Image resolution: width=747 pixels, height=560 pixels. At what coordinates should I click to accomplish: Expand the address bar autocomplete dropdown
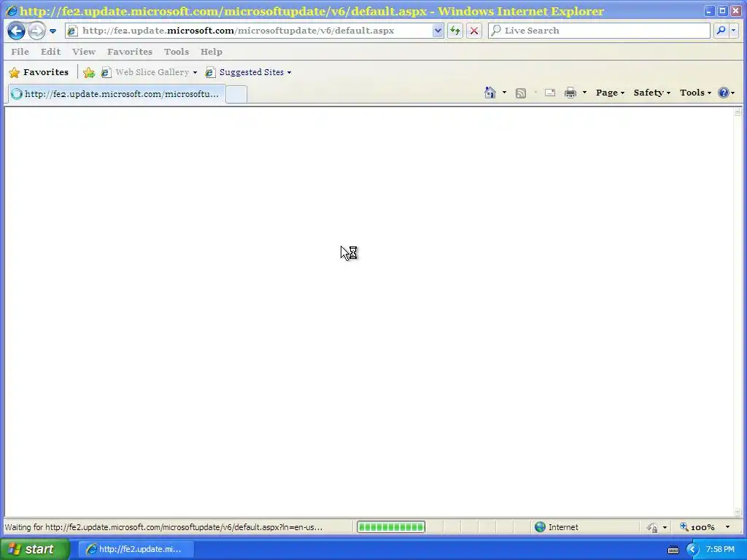(438, 31)
